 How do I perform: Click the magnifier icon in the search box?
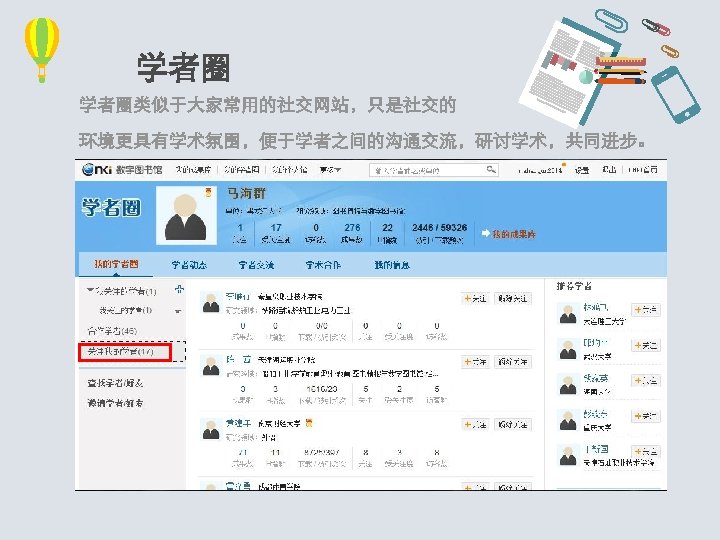coord(491,170)
